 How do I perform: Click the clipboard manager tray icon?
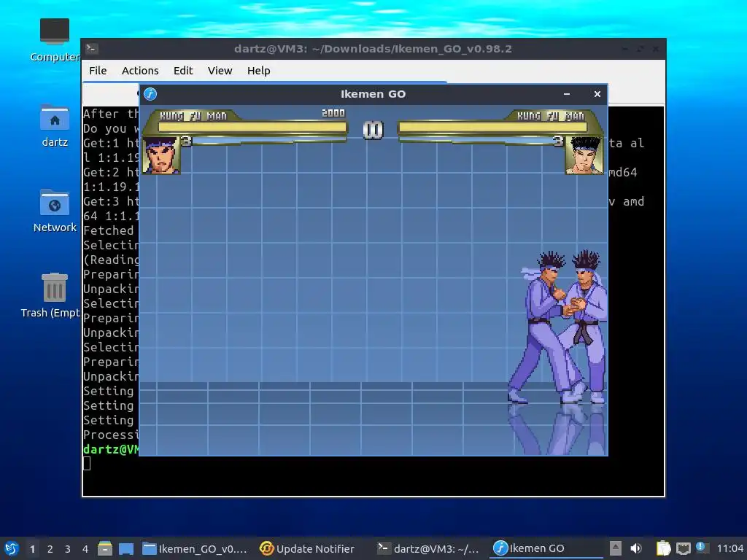click(x=663, y=548)
